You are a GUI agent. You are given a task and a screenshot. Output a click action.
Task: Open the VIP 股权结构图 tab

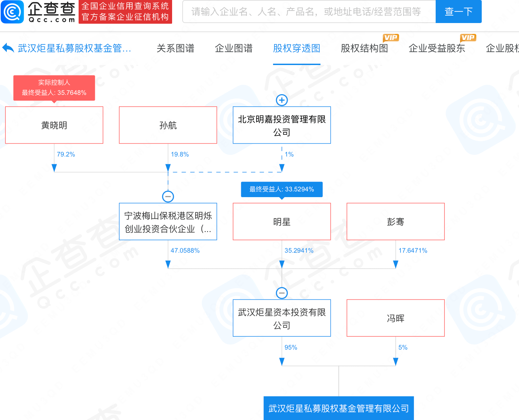pyautogui.click(x=364, y=48)
